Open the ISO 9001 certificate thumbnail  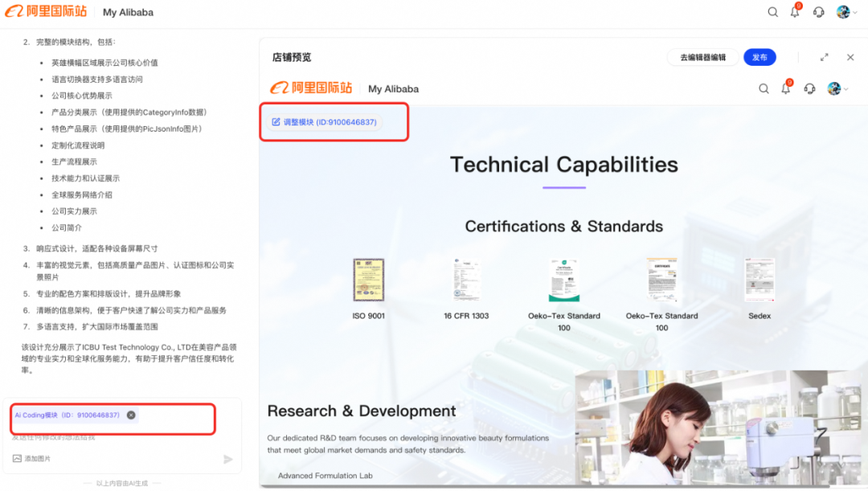369,280
